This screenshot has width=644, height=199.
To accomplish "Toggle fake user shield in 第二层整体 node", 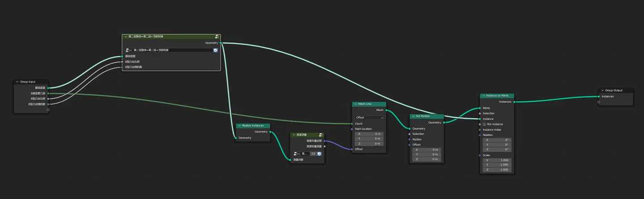I will click(215, 50).
